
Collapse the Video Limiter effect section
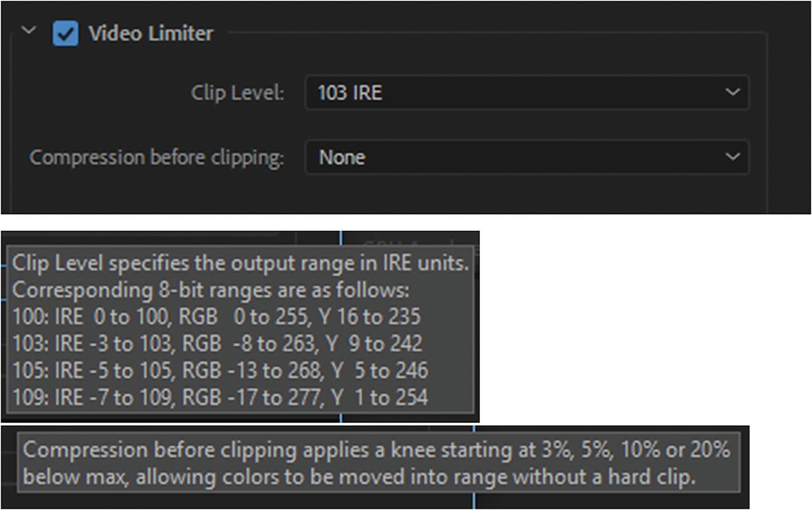coord(28,30)
